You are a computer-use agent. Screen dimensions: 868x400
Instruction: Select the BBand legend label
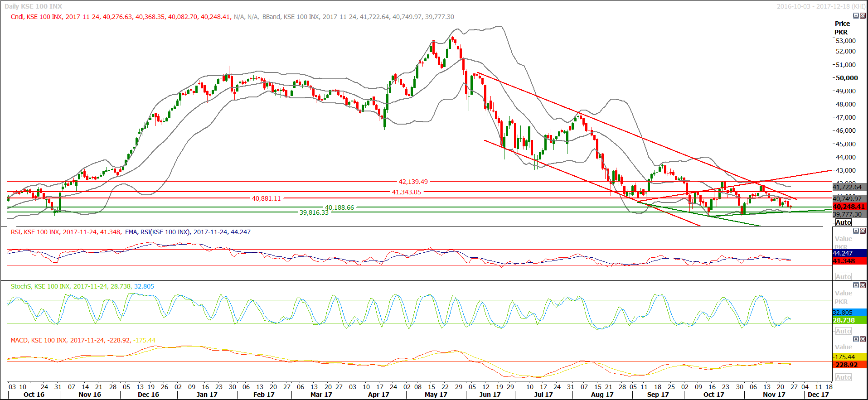[271, 17]
